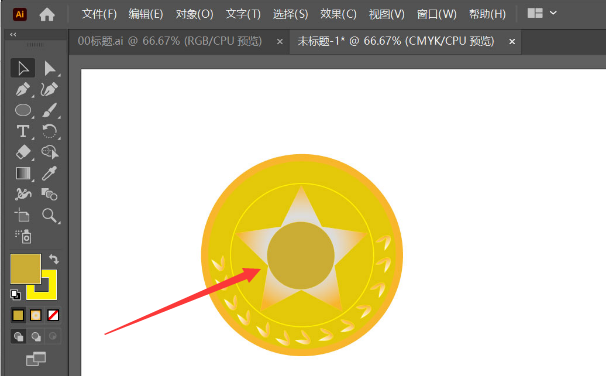Image resolution: width=606 pixels, height=376 pixels.
Task: Select the Selection tool black arrow
Action: tap(23, 68)
